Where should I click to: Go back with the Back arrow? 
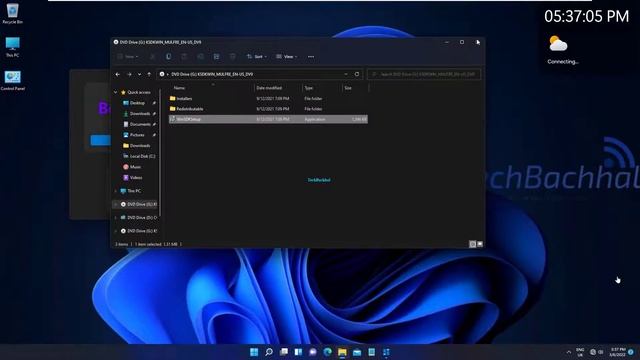118,74
